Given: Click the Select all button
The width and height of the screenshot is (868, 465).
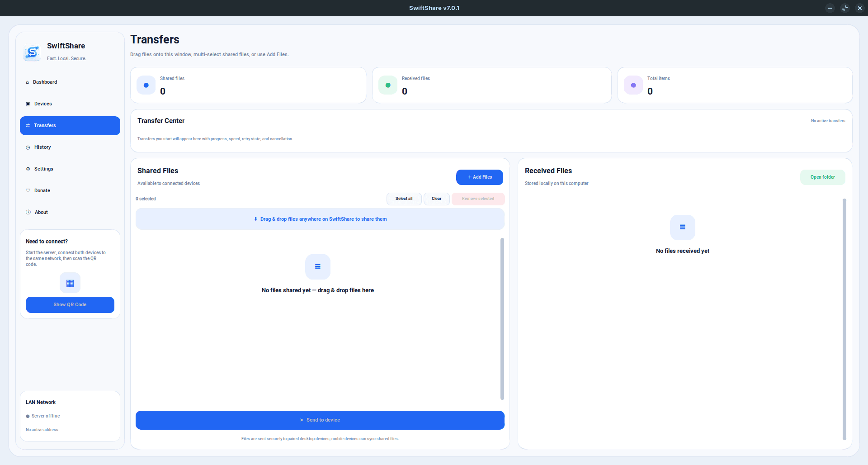Looking at the screenshot, I should click(404, 199).
